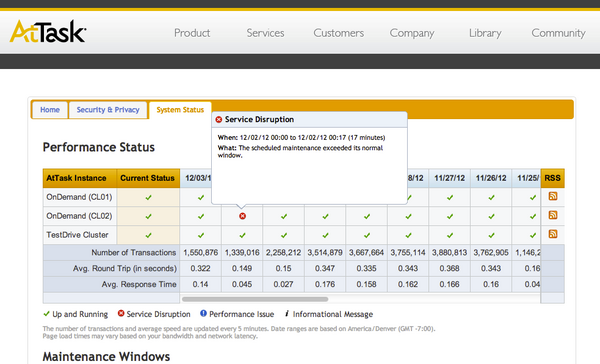Click the Up and Running legend checkmark
The image size is (600, 364).
[x=46, y=314]
